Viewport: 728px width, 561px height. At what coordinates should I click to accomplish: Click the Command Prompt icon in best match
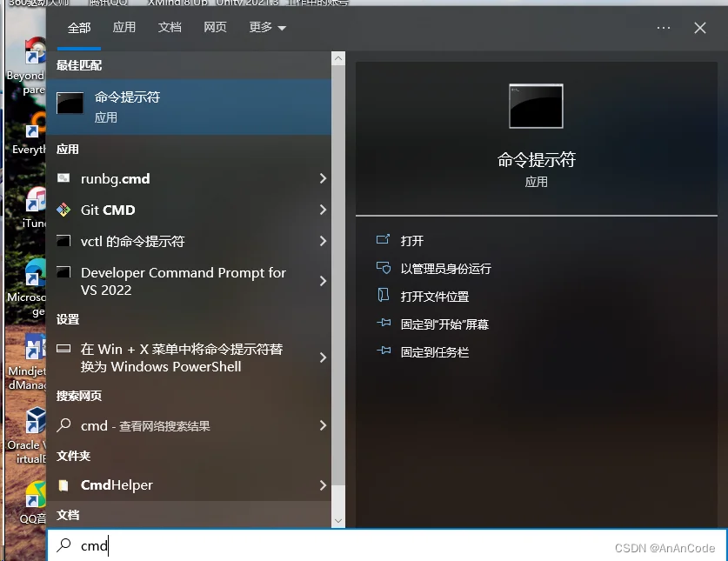click(x=70, y=104)
